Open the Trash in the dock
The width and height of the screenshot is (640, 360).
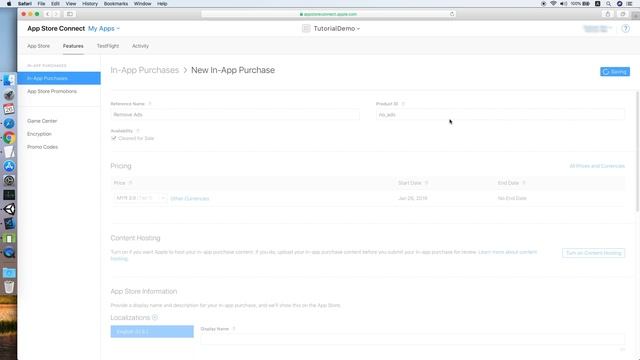(x=9, y=287)
